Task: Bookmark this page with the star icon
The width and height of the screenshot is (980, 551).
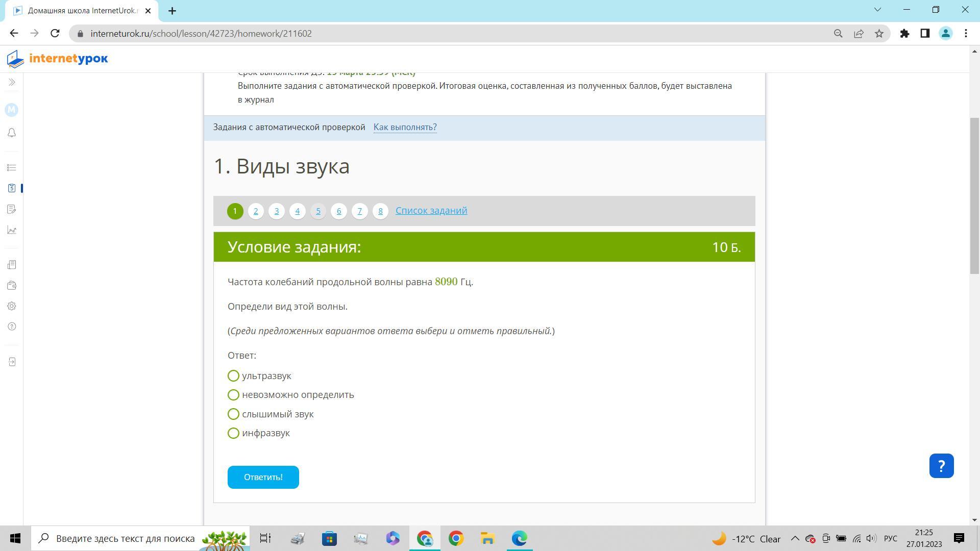Action: (x=879, y=34)
